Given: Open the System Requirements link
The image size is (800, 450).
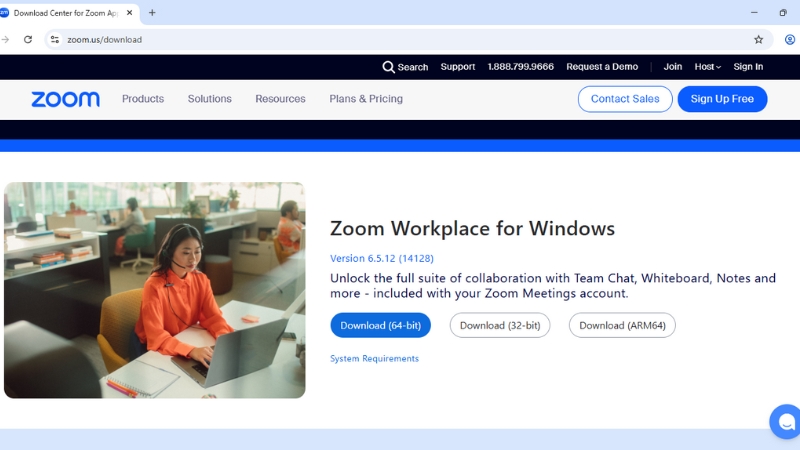Looking at the screenshot, I should (x=374, y=359).
